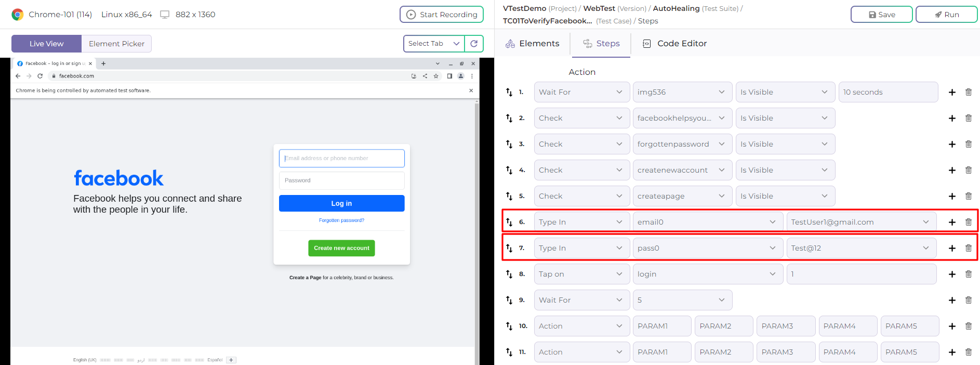Image resolution: width=980 pixels, height=365 pixels.
Task: Click the Español language link
Action: (x=215, y=360)
